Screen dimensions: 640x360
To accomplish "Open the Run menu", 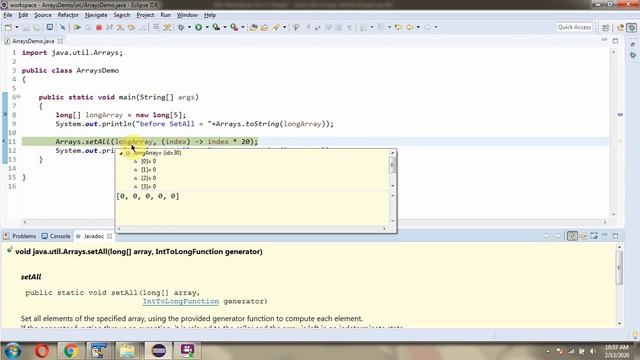I will pos(165,15).
